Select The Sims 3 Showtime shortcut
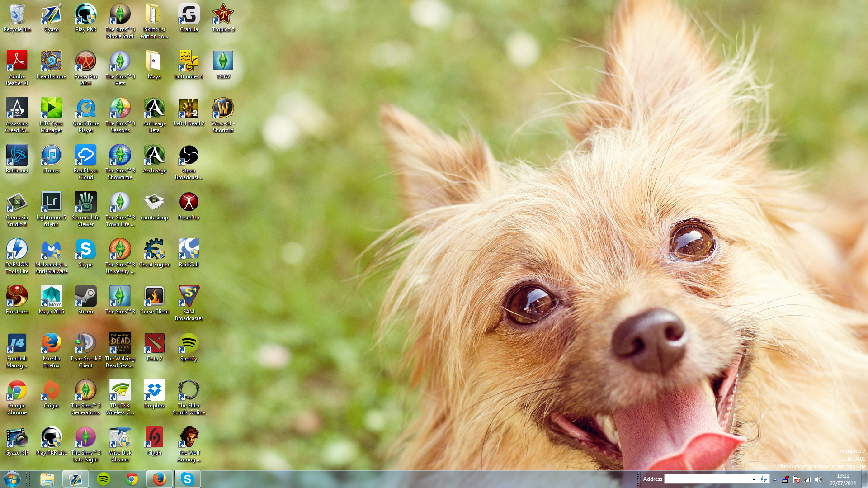 tap(120, 162)
